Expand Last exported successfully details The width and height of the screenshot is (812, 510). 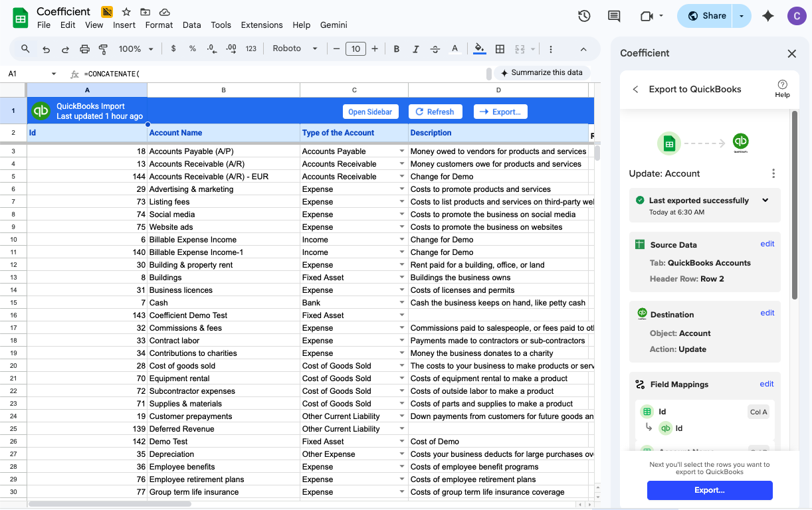765,201
